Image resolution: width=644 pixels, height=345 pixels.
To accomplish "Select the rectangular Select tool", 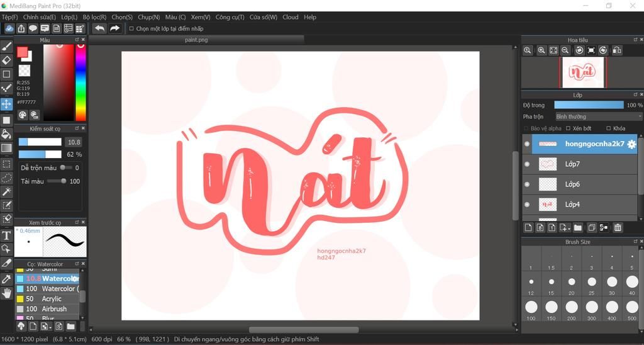I will click(6, 164).
